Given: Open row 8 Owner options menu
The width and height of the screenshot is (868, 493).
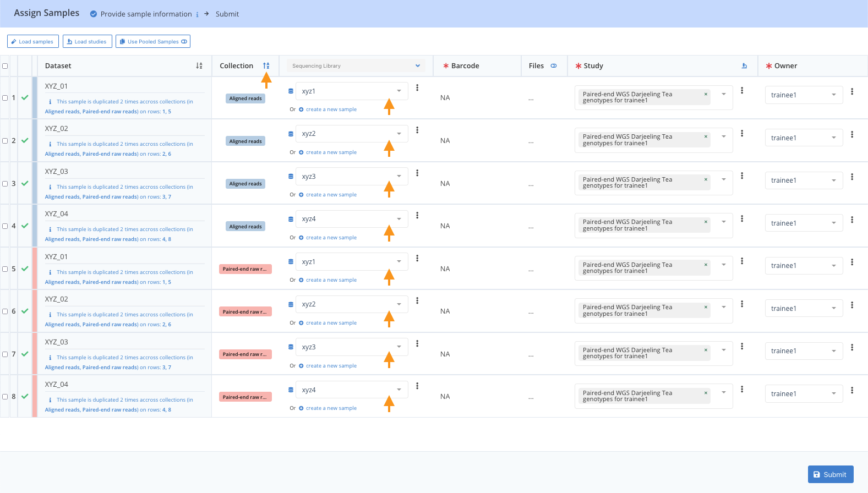Looking at the screenshot, I should coord(852,390).
